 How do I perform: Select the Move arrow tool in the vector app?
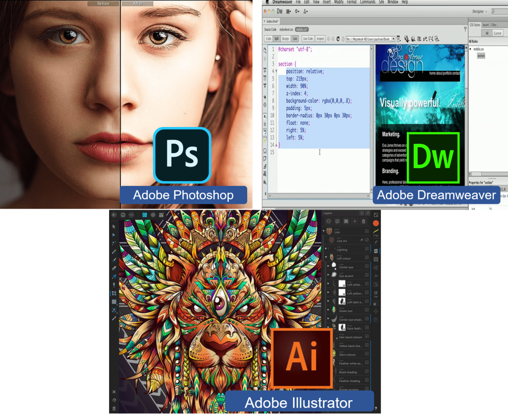pos(114,227)
